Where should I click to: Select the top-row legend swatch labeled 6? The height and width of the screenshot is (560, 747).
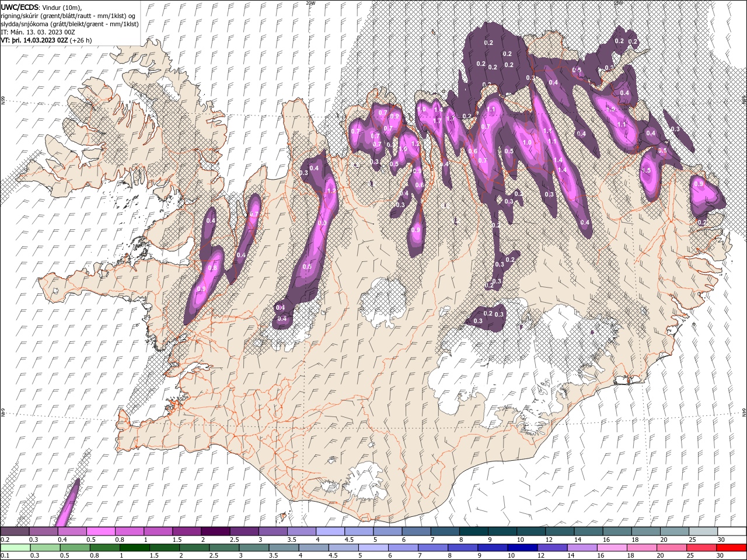pos(416,531)
